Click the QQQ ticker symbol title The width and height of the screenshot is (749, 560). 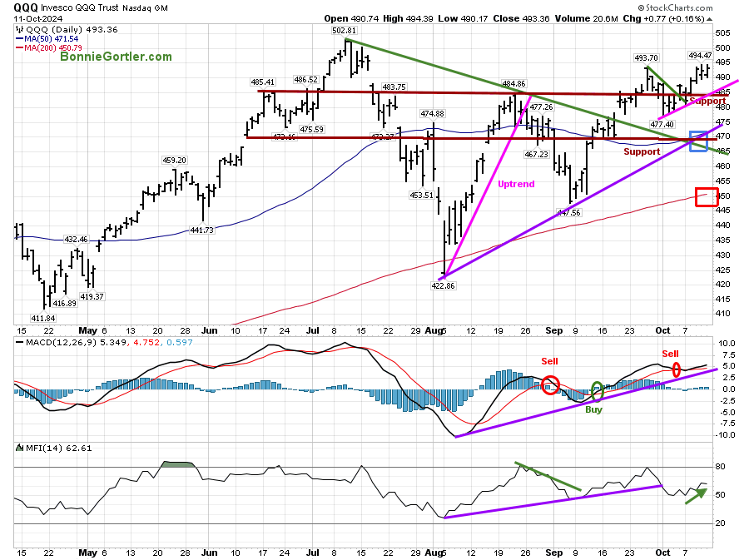coord(26,7)
